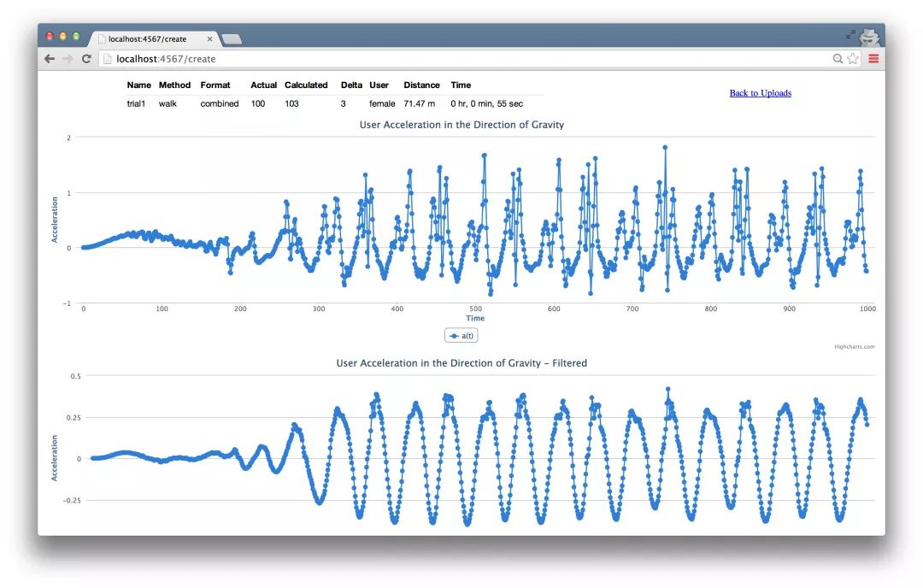Open a new browser tab
Viewport: 923px width, 588px height.
coord(232,39)
